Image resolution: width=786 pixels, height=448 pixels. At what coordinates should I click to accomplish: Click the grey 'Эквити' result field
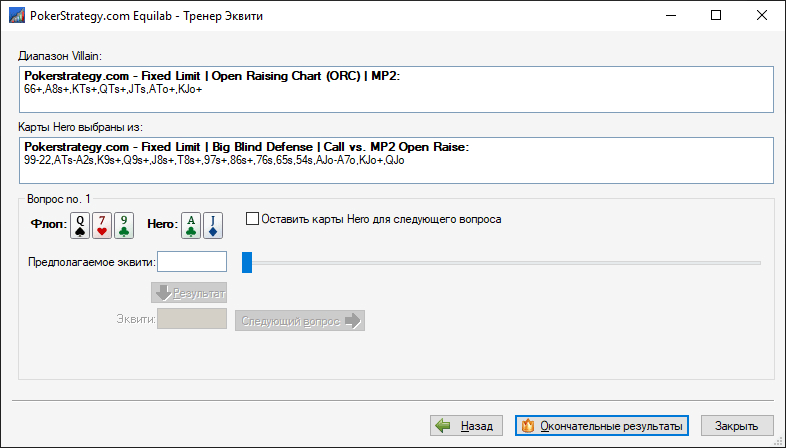point(192,319)
